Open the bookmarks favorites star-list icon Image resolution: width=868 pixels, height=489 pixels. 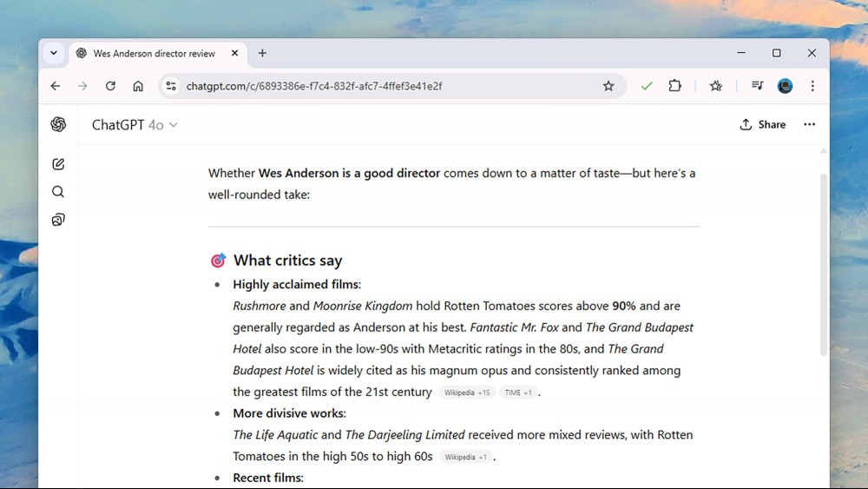(x=716, y=86)
